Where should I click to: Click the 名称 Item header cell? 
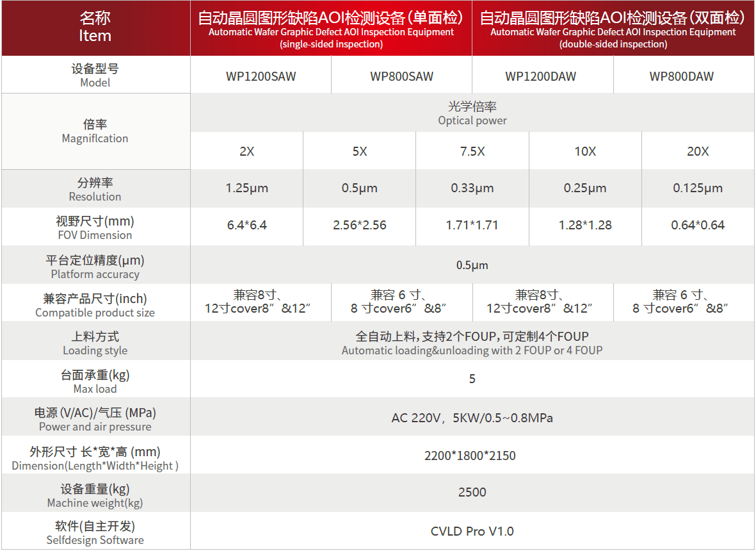click(x=95, y=28)
